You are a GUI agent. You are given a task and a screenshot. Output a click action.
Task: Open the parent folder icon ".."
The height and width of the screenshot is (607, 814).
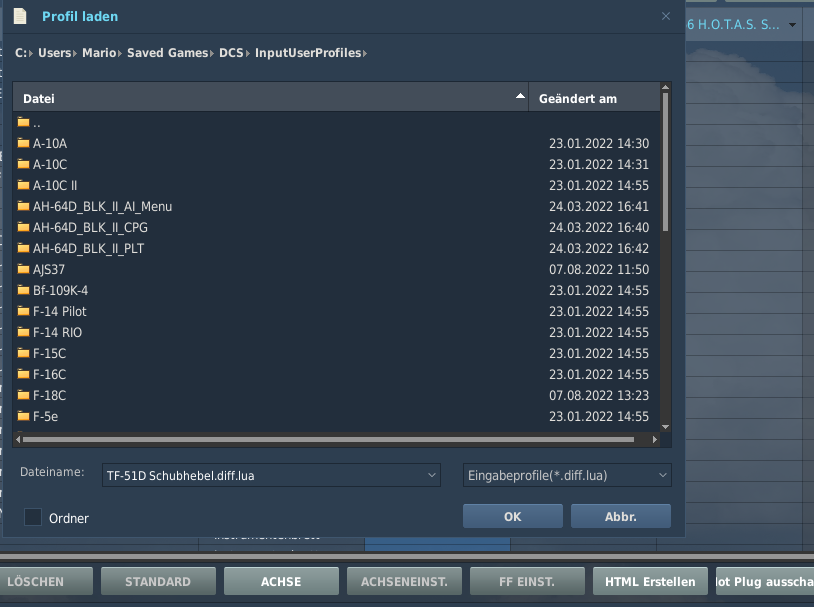[x=23, y=122]
